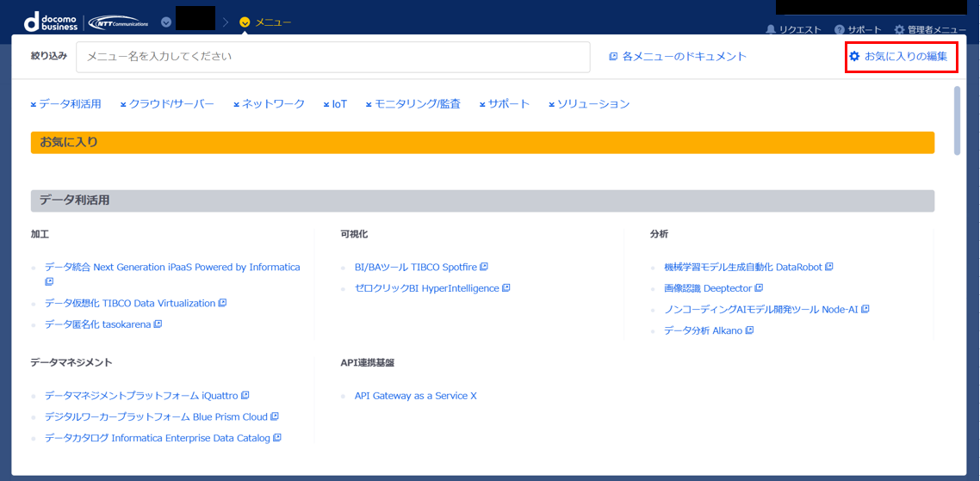Open 管理者メニュー gear in header
Viewport: 980px width, 481px height.
tap(899, 29)
